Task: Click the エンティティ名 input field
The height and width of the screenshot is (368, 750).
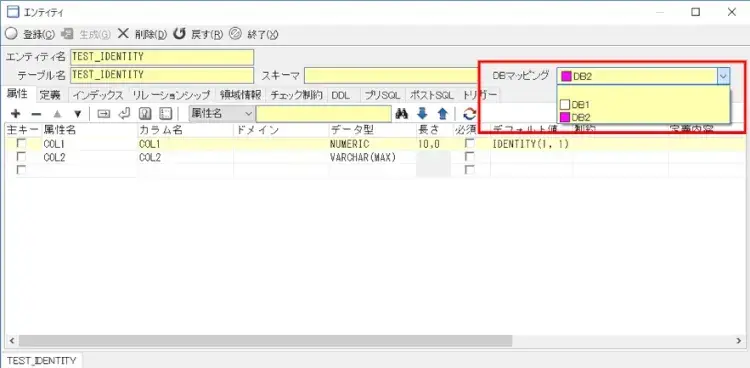Action: (162, 57)
